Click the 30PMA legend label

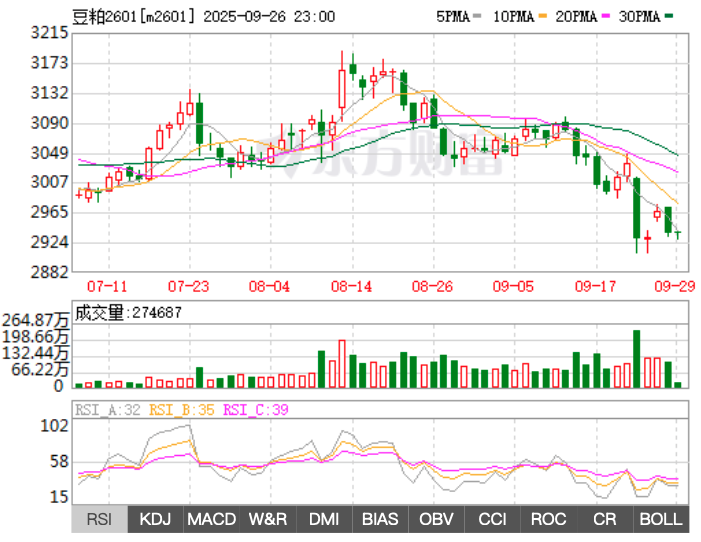[639, 17]
